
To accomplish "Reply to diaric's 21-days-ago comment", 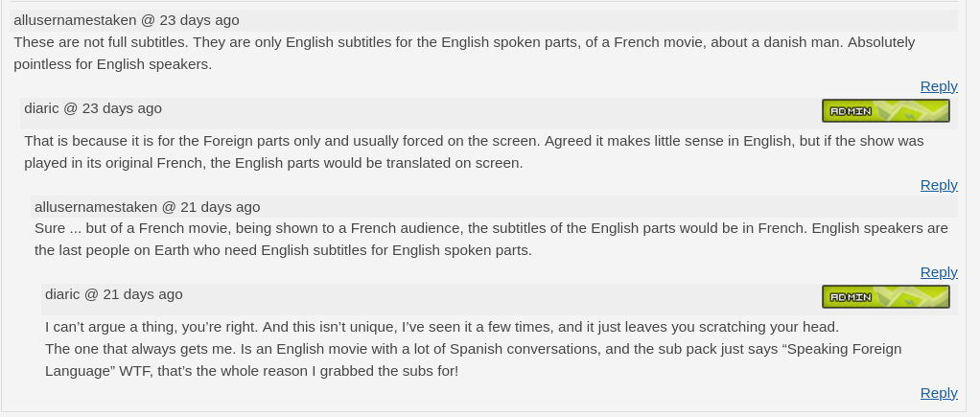I will click(939, 393).
